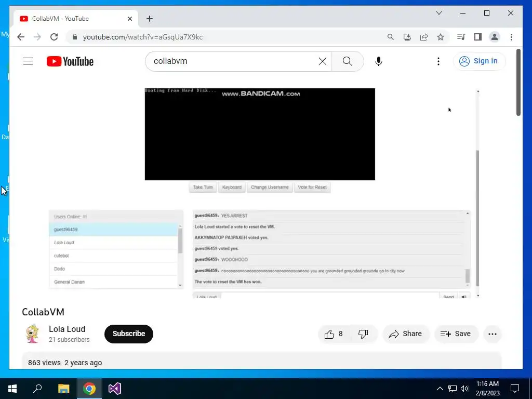The height and width of the screenshot is (399, 532).
Task: Reload the YouTube page
Action: [54, 37]
